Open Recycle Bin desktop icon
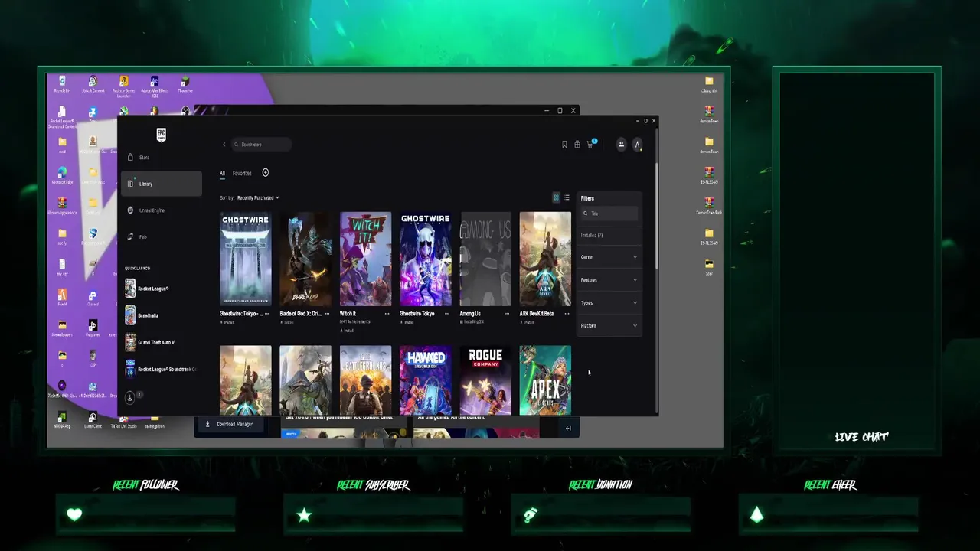Image resolution: width=980 pixels, height=551 pixels. pos(62,85)
